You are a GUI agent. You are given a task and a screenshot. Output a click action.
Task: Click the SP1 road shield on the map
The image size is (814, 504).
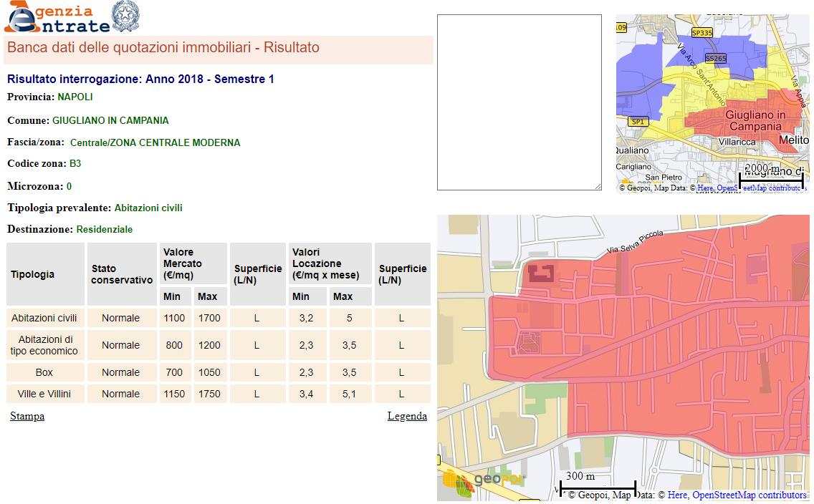(x=638, y=122)
